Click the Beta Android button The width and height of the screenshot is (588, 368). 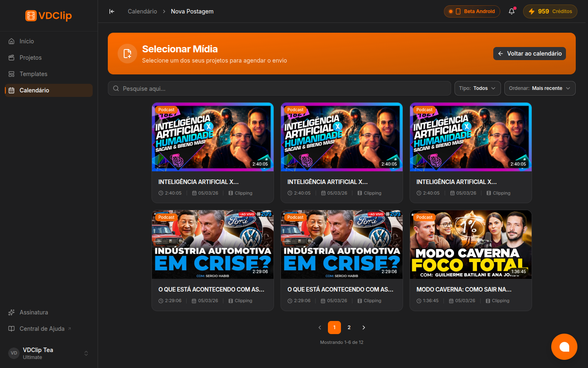point(472,11)
